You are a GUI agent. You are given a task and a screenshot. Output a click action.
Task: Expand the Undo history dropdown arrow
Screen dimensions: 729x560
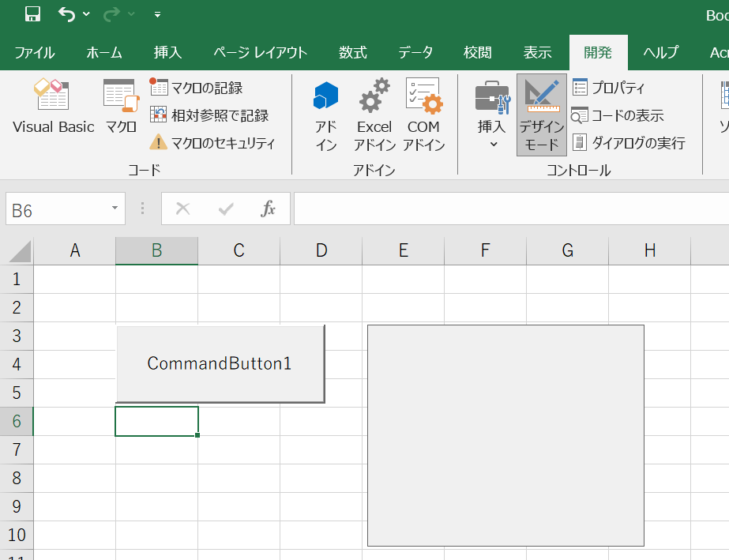pyautogui.click(x=86, y=14)
